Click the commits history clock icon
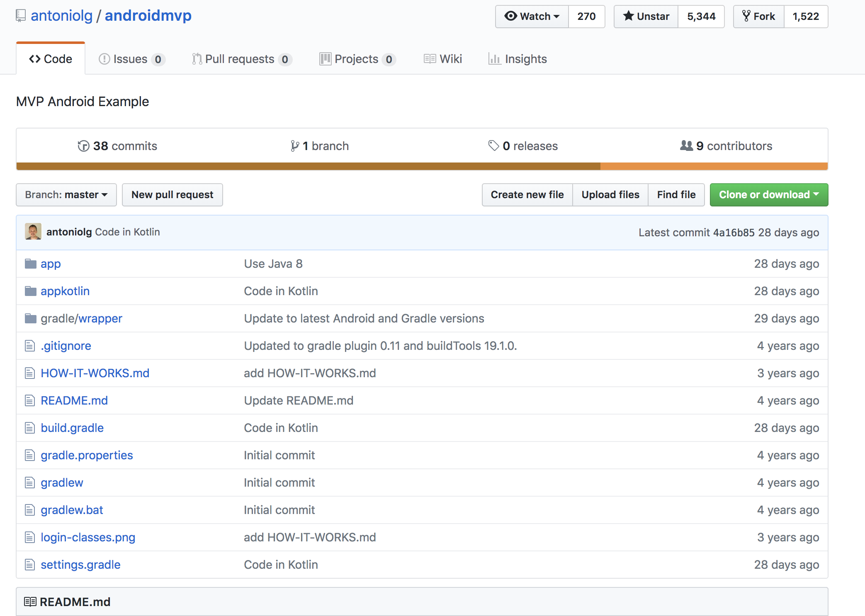 tap(83, 146)
